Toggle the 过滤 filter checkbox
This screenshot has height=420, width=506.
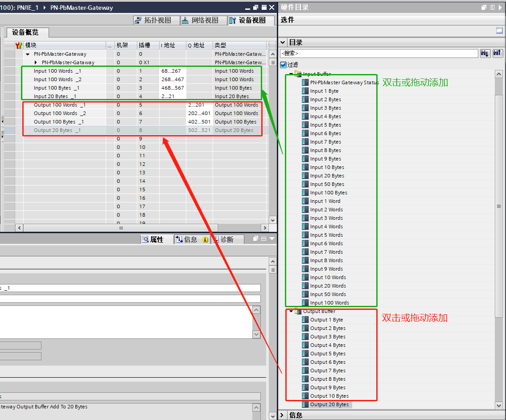click(x=284, y=65)
